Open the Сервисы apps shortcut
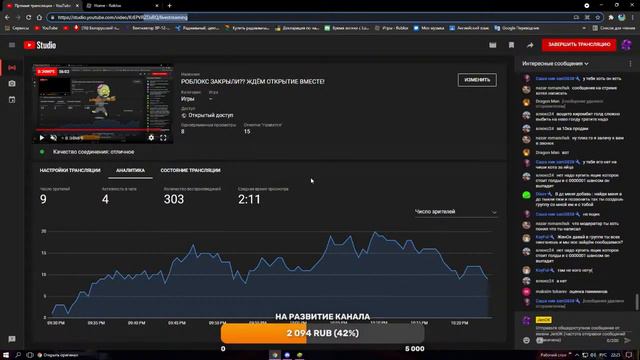This screenshot has height=360, width=640. (17, 28)
